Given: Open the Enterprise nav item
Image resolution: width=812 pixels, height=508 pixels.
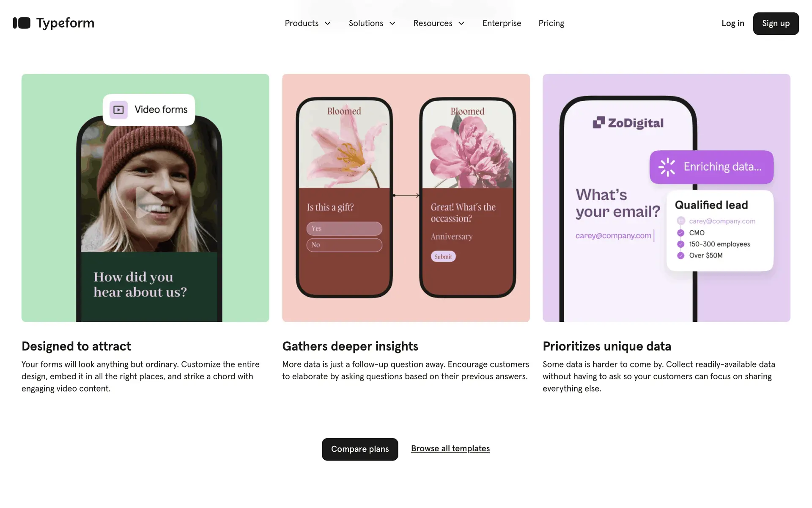Looking at the screenshot, I should (x=502, y=23).
